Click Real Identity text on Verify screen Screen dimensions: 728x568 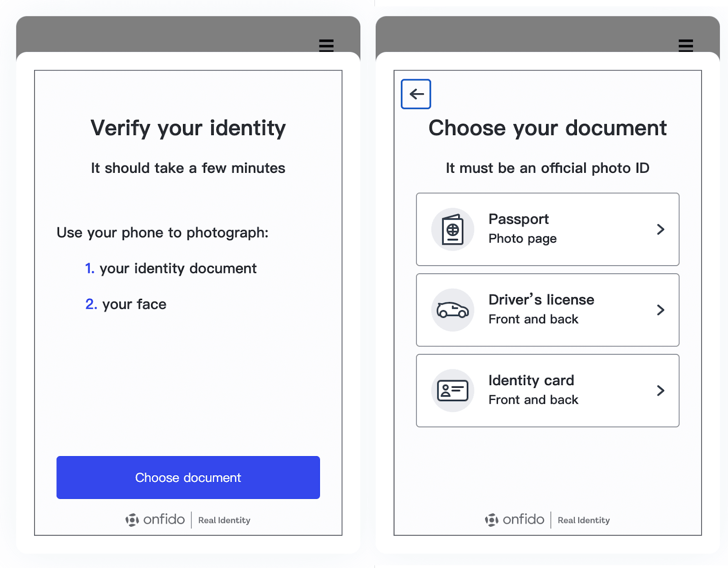(x=224, y=520)
